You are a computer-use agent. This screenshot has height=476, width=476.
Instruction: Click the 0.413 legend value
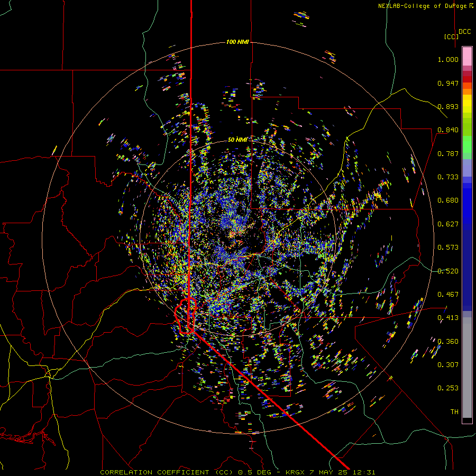(x=448, y=318)
